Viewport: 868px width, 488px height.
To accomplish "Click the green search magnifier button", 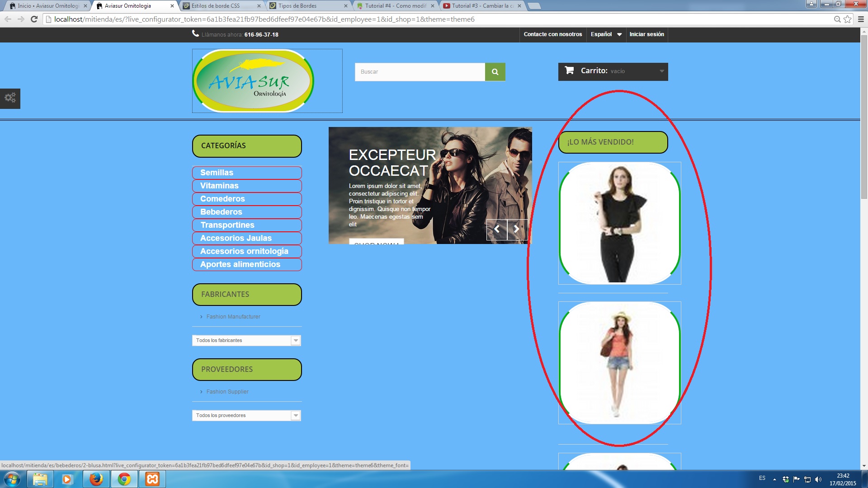I will [x=495, y=72].
